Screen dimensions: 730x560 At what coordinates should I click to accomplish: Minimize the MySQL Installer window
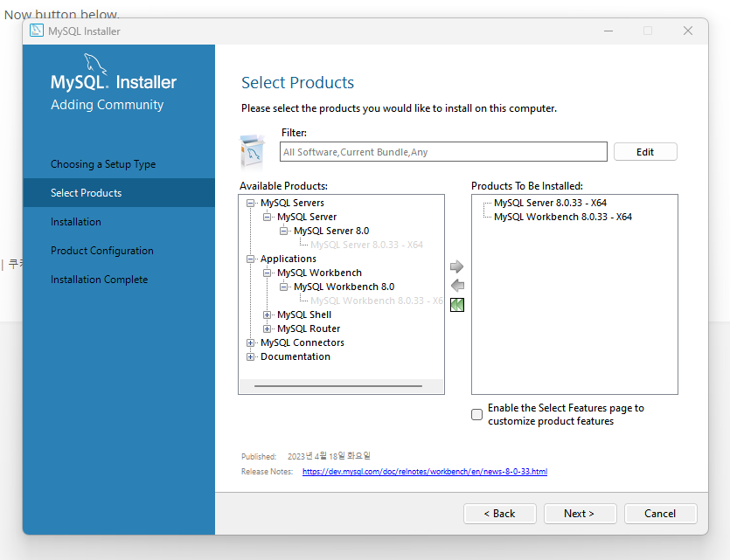tap(608, 31)
